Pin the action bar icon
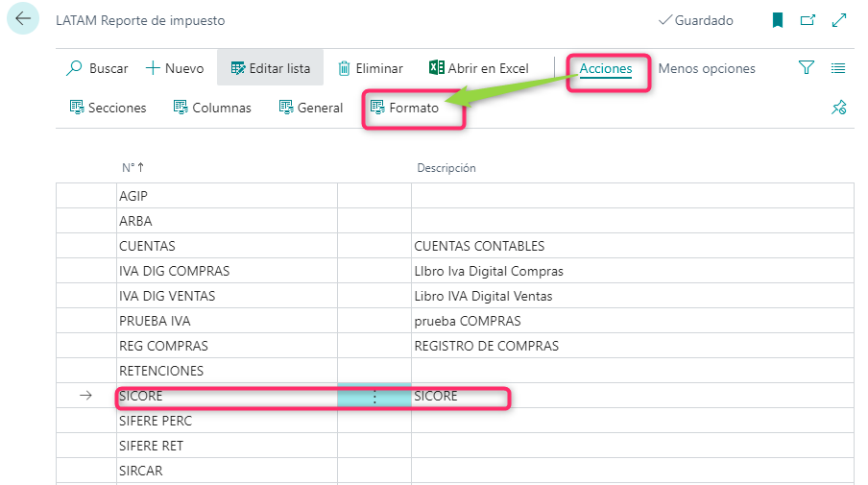This screenshot has height=485, width=868. coord(838,108)
